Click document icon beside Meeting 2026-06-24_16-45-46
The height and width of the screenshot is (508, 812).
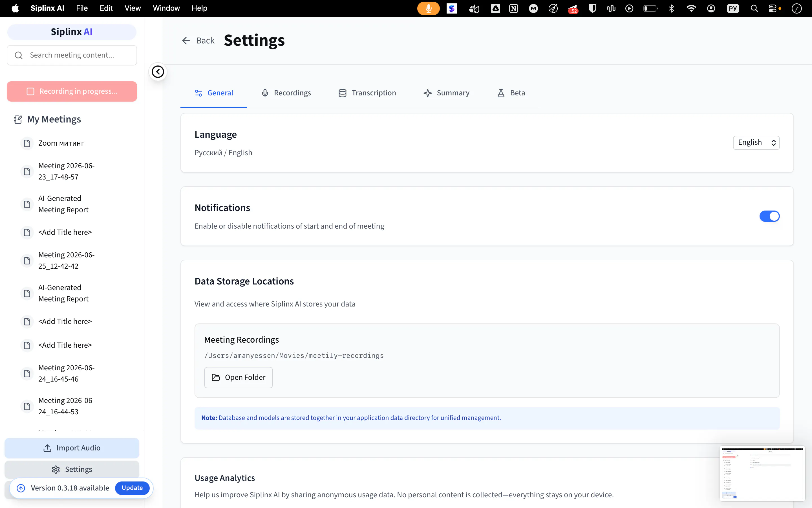point(27,373)
